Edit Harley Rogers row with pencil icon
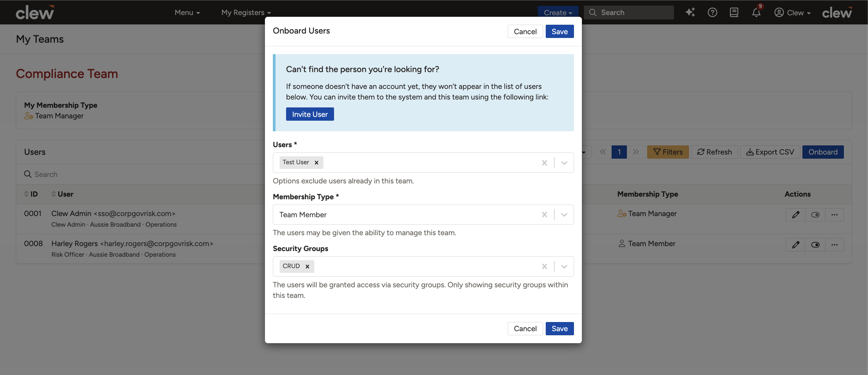 point(796,245)
